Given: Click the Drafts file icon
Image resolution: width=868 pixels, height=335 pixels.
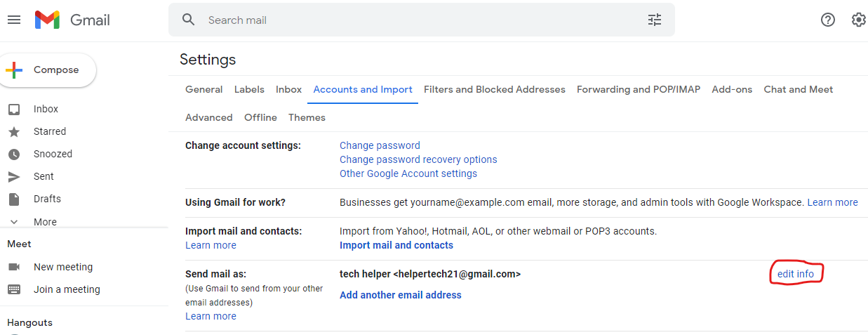Looking at the screenshot, I should [13, 199].
